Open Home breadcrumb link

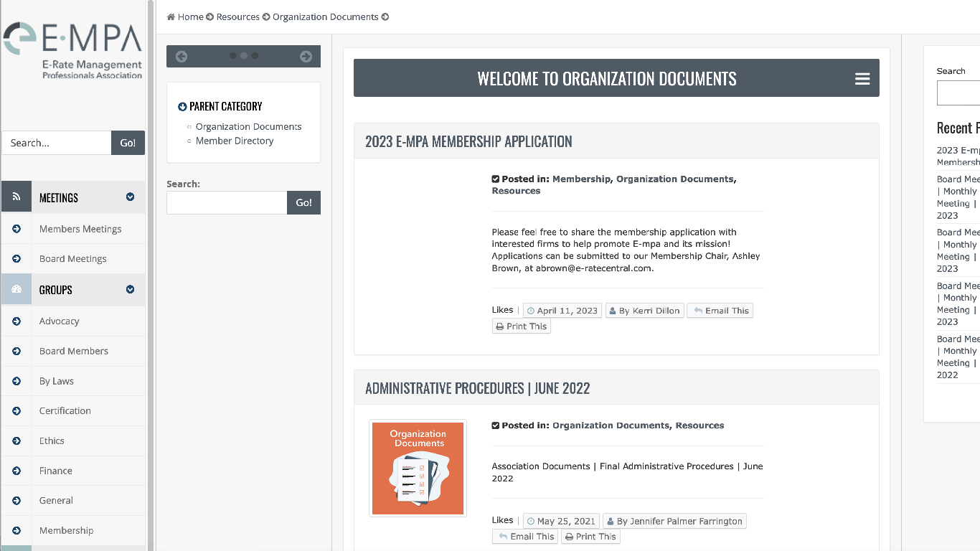click(x=190, y=17)
